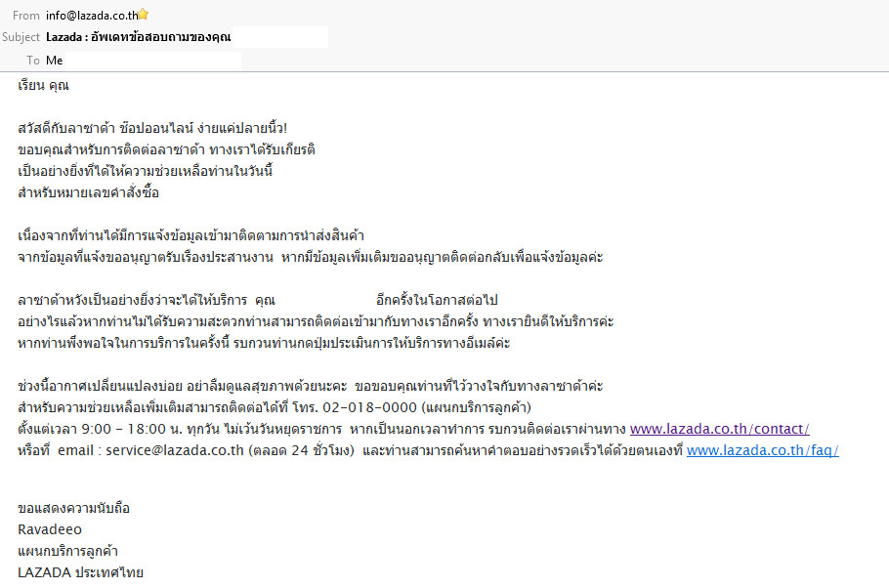Screen dimensions: 889x588
Task: Click the แผนกบริการลูกค้า line in the signature
Action: (x=68, y=551)
